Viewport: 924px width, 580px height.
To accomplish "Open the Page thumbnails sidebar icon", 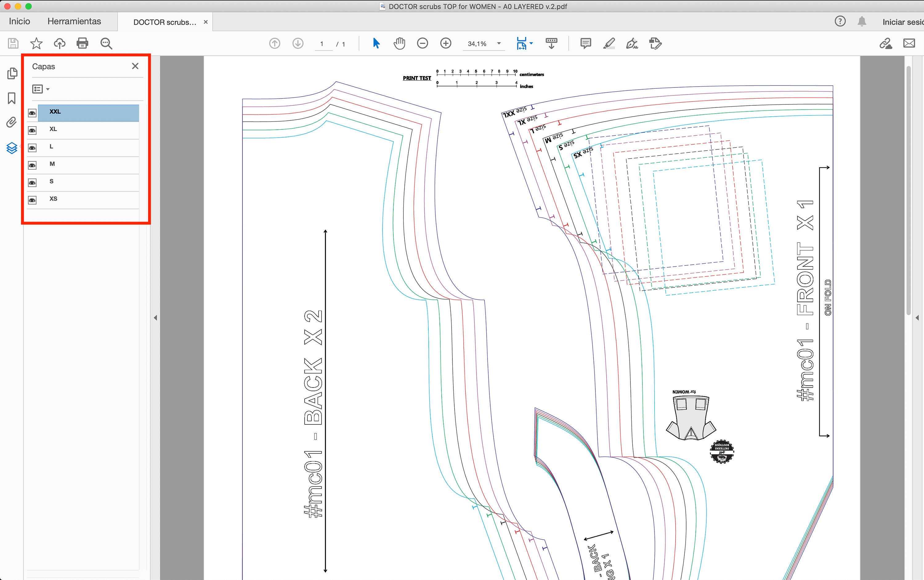I will coord(12,73).
